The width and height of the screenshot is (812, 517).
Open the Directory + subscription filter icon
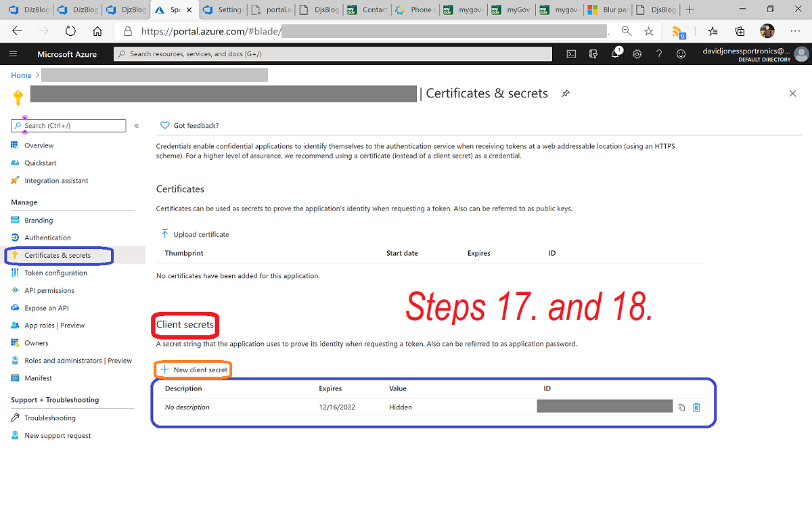click(x=593, y=54)
